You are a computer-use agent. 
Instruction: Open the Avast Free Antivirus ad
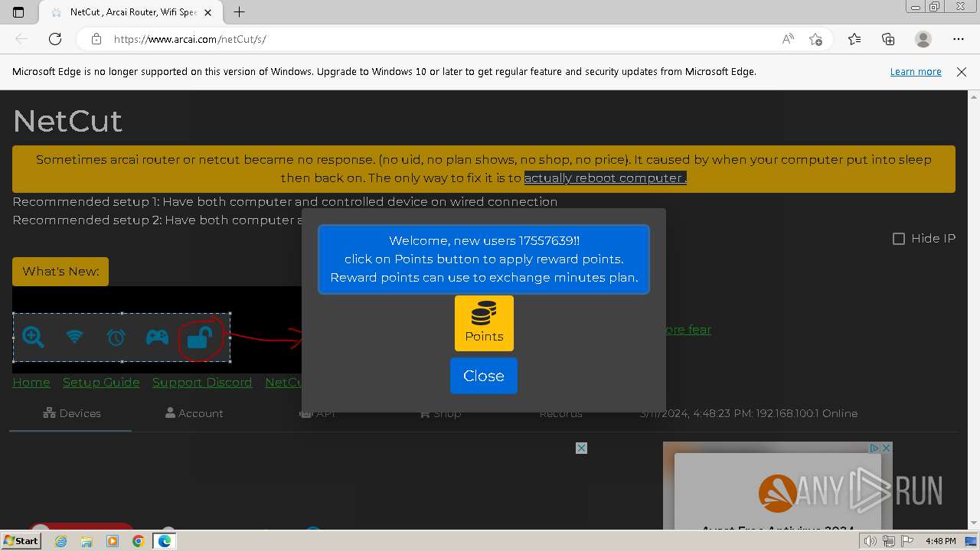coord(777,490)
